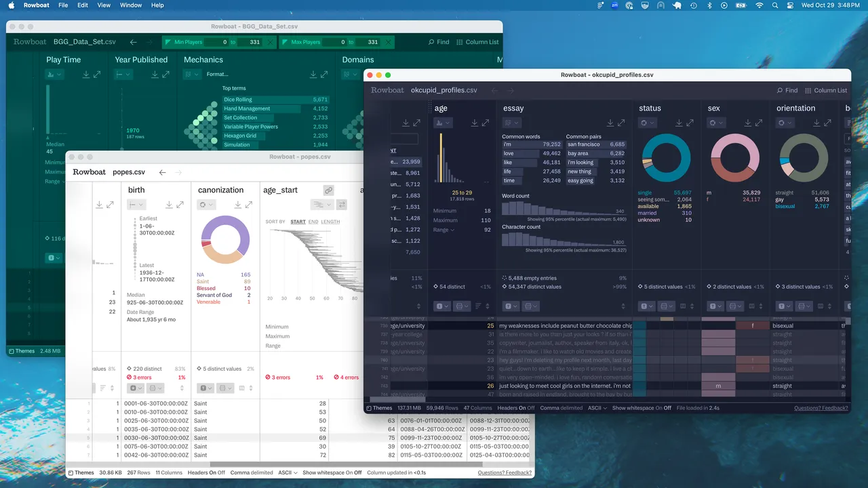Toggle Headers On Off in popes status bar
The width and height of the screenshot is (868, 488).
pyautogui.click(x=207, y=472)
